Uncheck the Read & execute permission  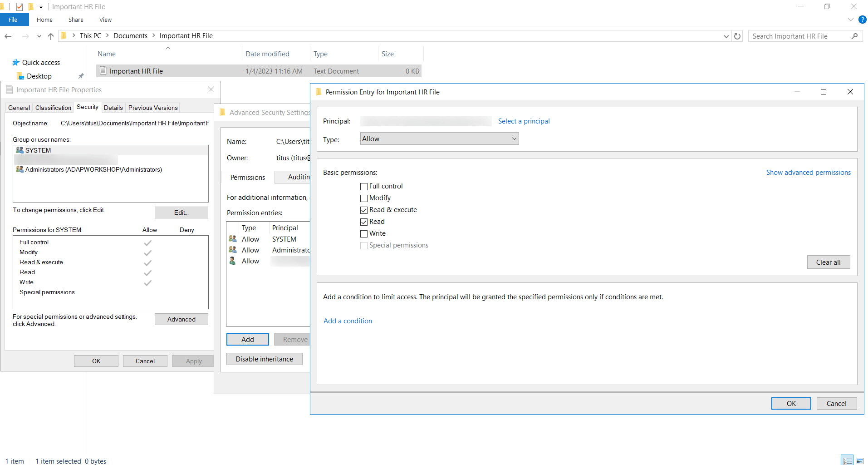pyautogui.click(x=363, y=210)
